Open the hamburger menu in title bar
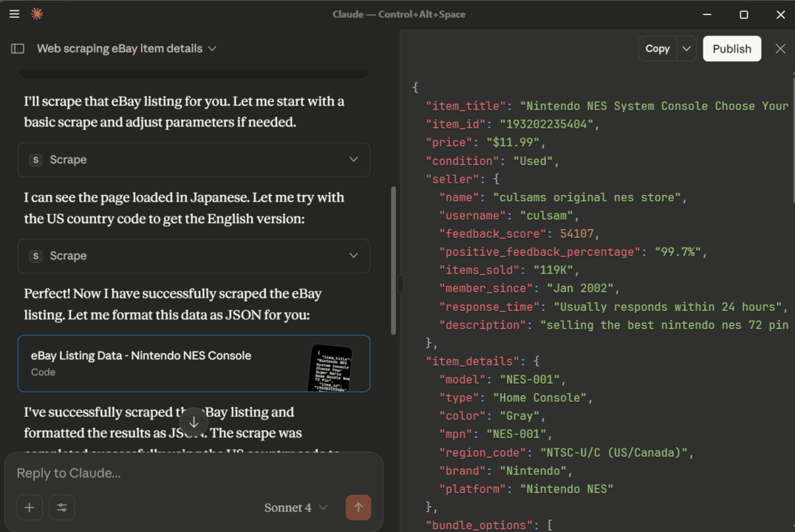The height and width of the screenshot is (532, 795). 14,14
